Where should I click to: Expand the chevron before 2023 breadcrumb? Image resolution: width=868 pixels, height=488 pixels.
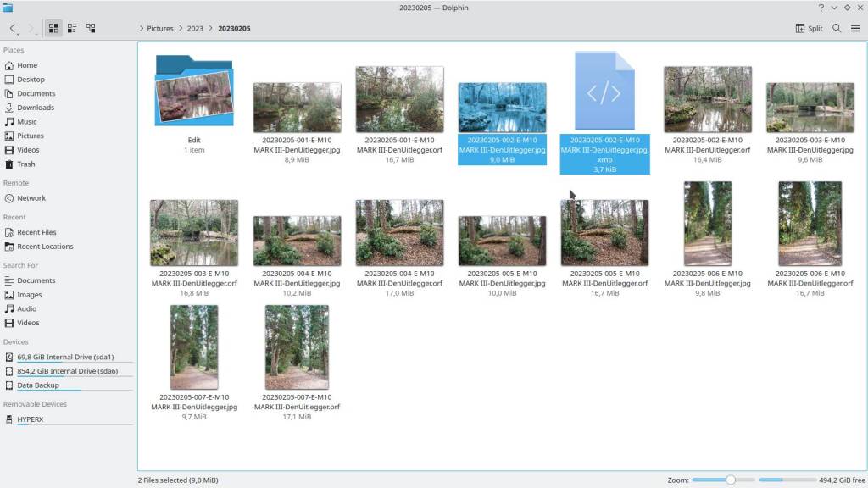[x=181, y=28]
